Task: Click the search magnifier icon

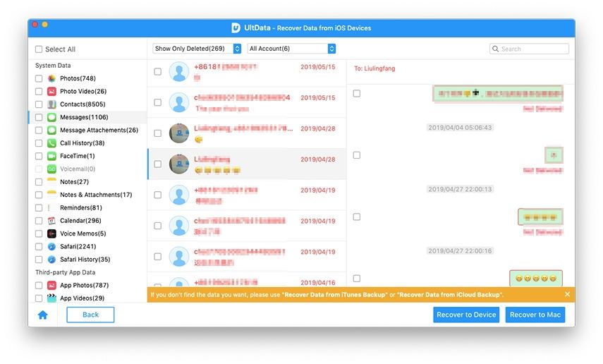Action: tap(495, 49)
